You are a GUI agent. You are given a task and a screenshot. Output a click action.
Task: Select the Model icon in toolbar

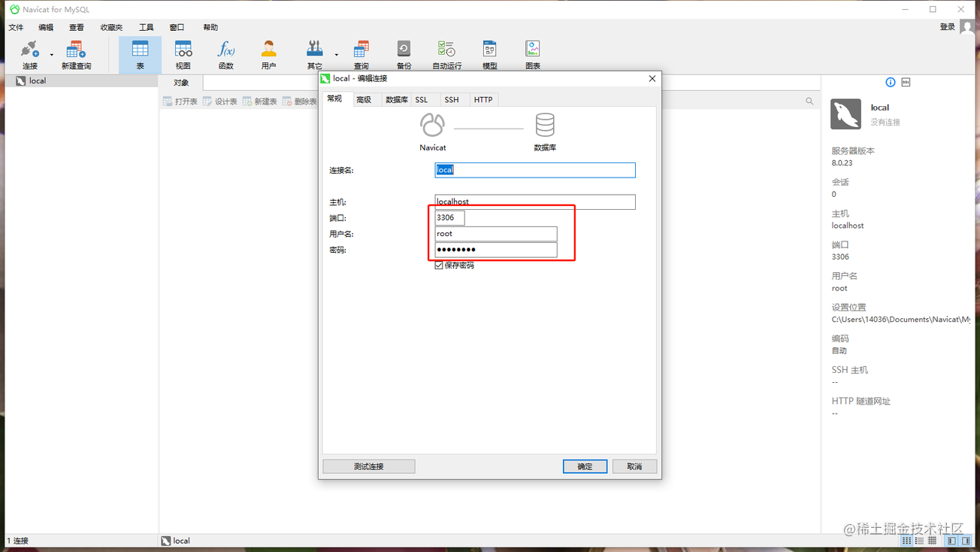pos(489,51)
